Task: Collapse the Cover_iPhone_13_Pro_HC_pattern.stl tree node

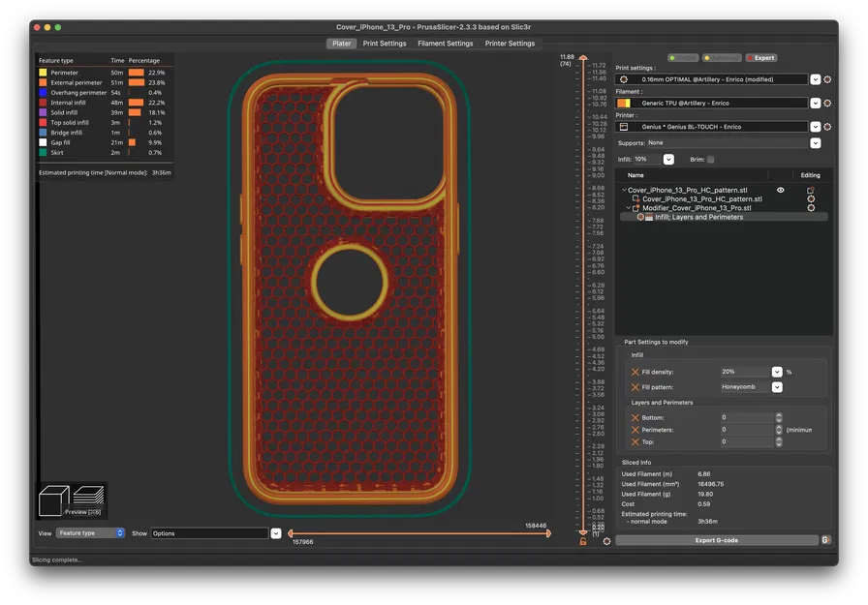Action: click(x=624, y=190)
